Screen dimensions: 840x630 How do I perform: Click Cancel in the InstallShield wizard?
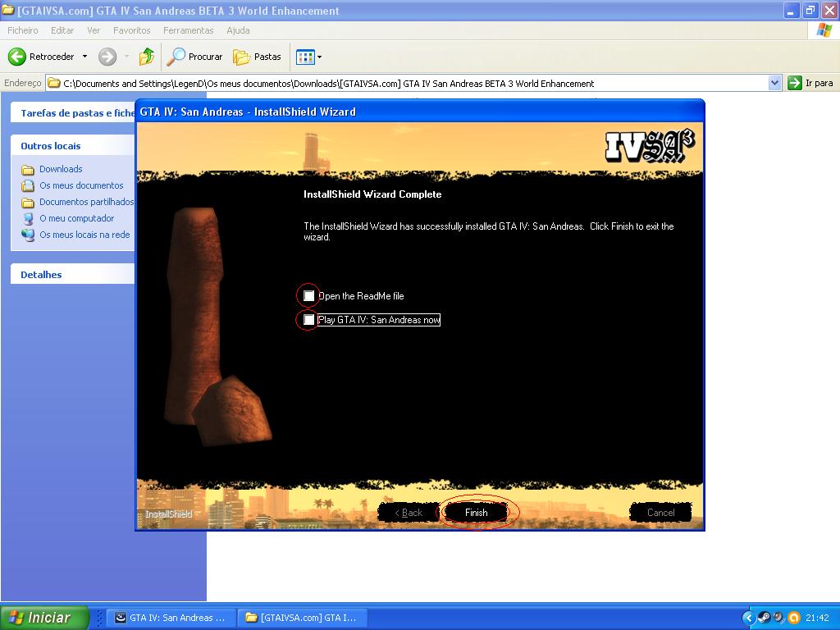660,513
